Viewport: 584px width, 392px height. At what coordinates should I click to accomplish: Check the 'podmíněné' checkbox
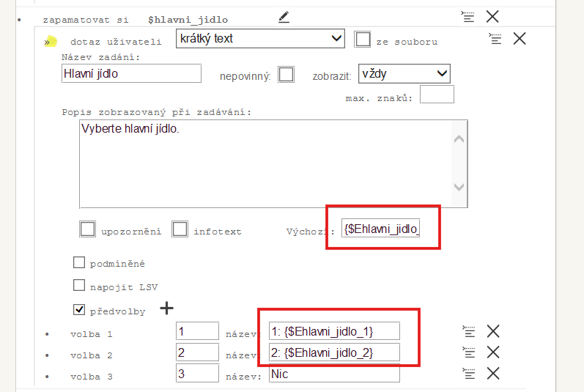click(79, 262)
